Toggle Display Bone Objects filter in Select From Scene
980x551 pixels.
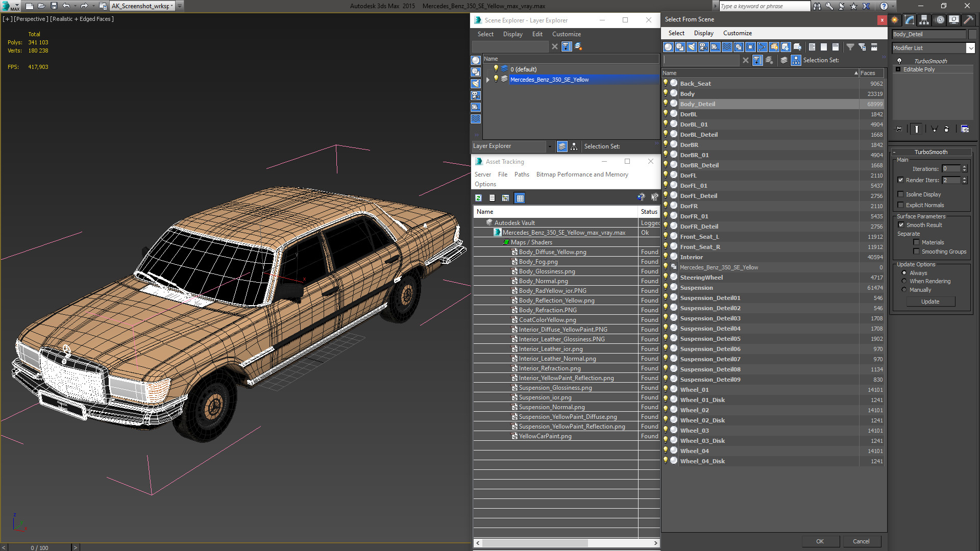point(762,47)
